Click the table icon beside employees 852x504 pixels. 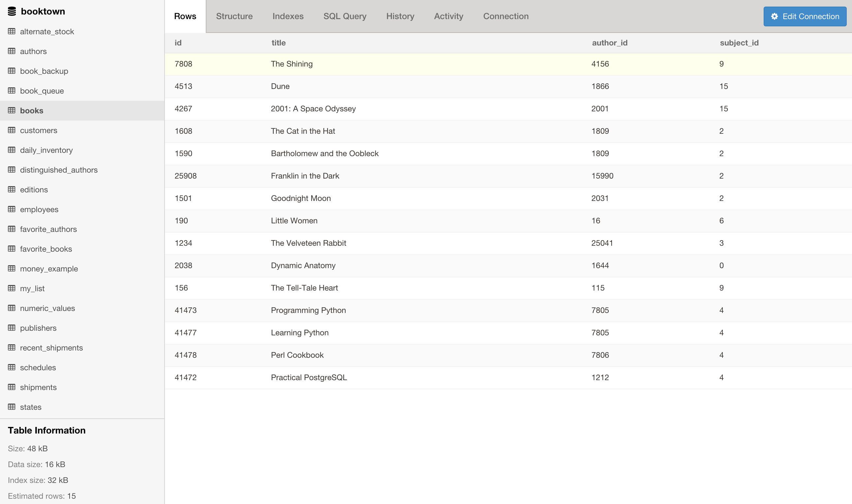click(x=12, y=209)
